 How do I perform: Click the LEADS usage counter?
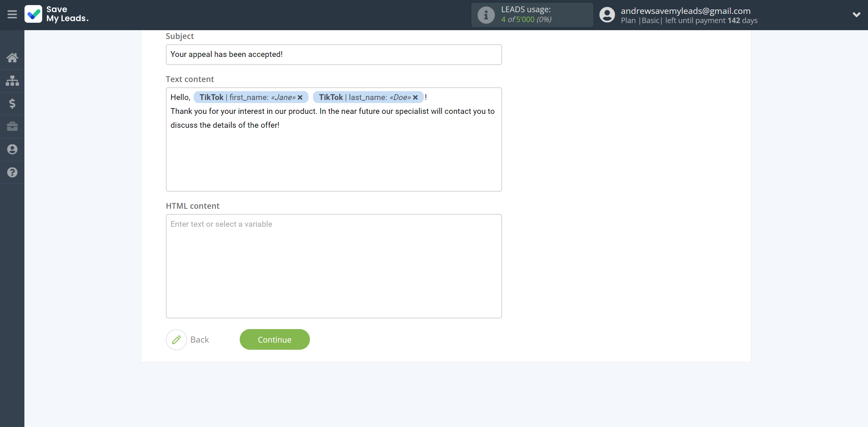[x=532, y=15]
